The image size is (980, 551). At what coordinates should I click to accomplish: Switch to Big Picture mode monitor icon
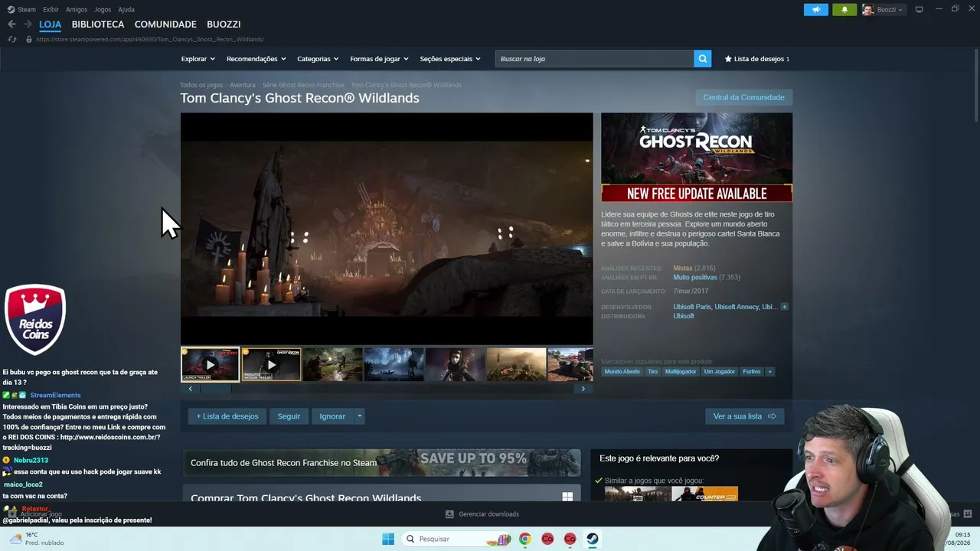920,10
